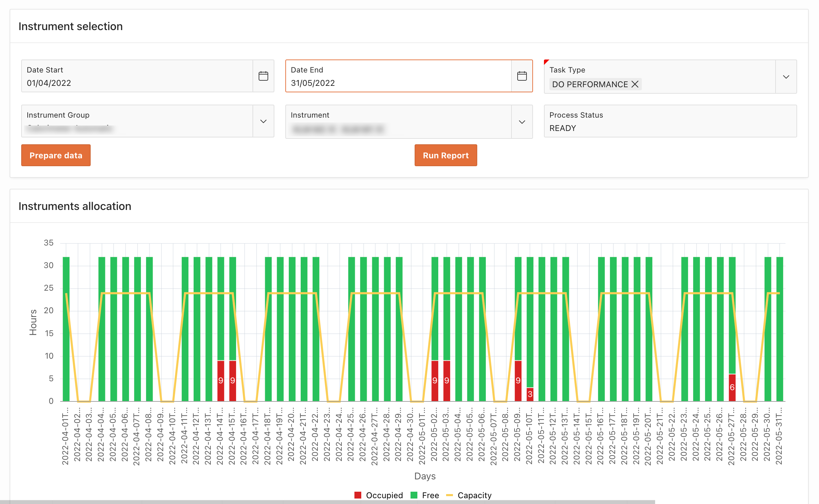
Task: Toggle the Free legend green swatch
Action: 414,495
